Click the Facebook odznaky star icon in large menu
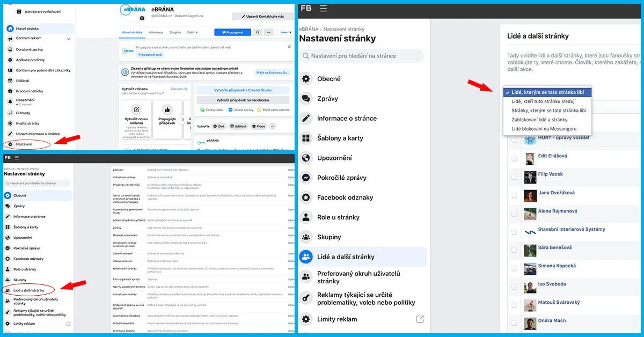This screenshot has height=337, width=644. 306,197
